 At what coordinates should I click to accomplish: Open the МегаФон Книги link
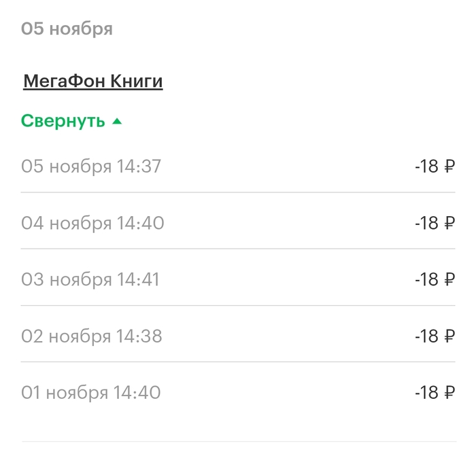[x=93, y=82]
